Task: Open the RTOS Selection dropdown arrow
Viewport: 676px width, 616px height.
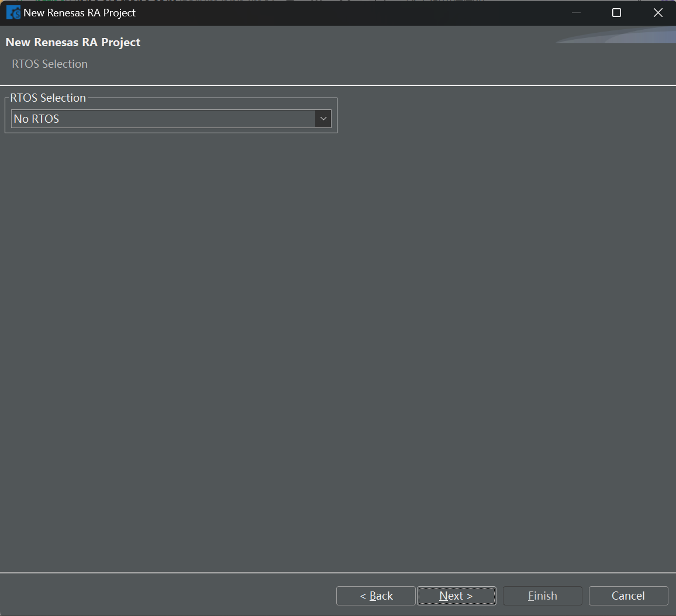Action: (x=323, y=119)
